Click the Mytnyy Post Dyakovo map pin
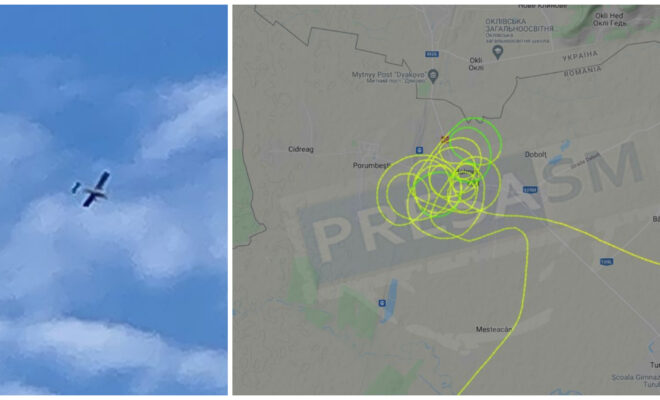This screenshot has height=400, width=660. coord(433,76)
